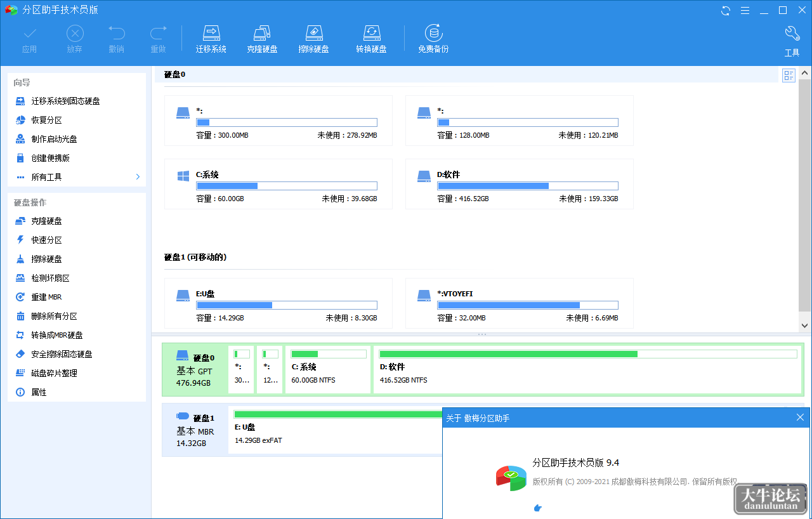Viewport: 812px width, 519px height.
Task: Open the 迁移系统 (Migrate OS) toolbar icon
Action: point(211,39)
